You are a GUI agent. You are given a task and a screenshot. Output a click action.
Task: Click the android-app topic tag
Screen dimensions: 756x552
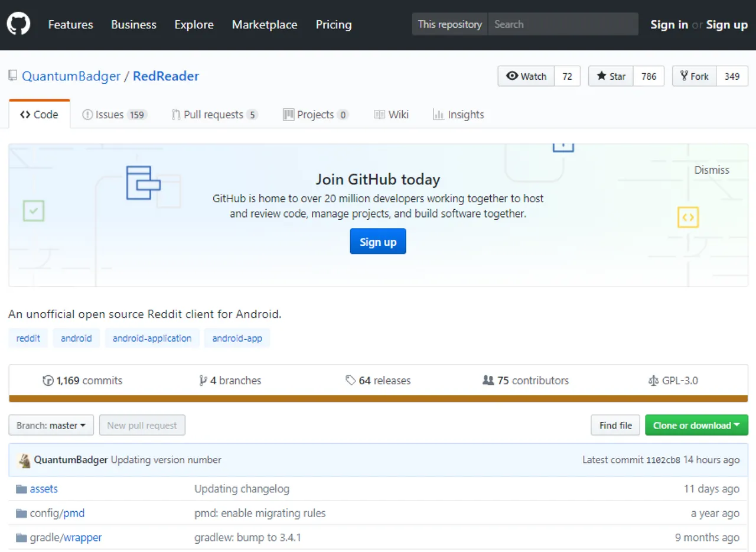tap(237, 338)
